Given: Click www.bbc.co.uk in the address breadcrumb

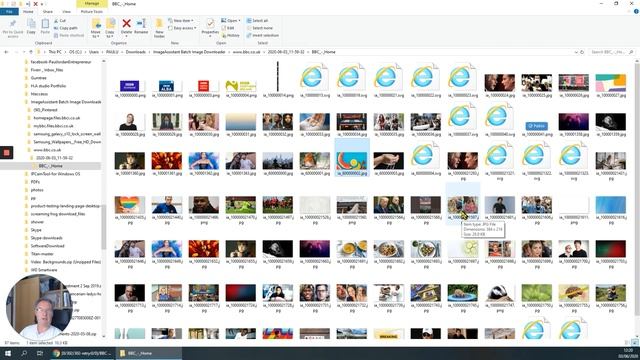Looking at the screenshot, I should click(247, 52).
